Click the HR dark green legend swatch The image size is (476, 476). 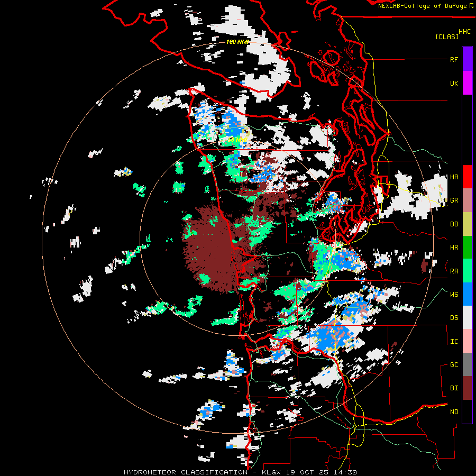tap(467, 248)
